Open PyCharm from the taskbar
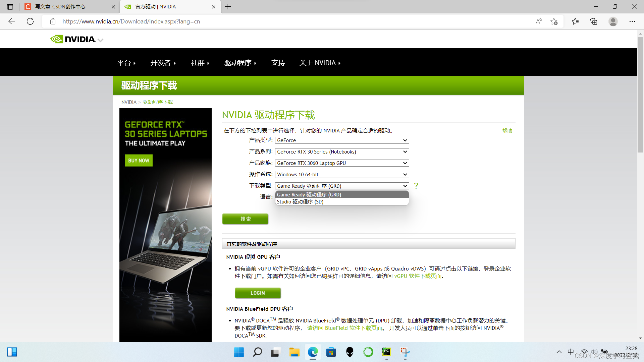The image size is (644, 362). (x=386, y=352)
